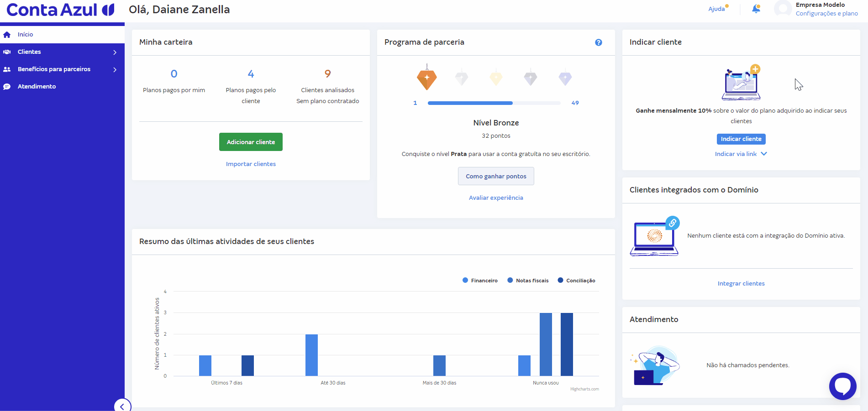
Task: Click the Últimos 7 dias Financeiro bar
Action: click(205, 366)
